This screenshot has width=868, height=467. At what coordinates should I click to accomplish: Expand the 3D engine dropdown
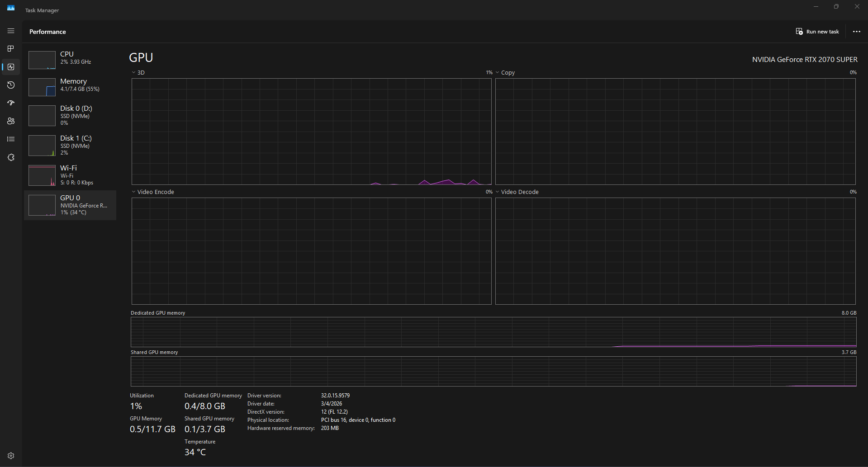coord(138,72)
